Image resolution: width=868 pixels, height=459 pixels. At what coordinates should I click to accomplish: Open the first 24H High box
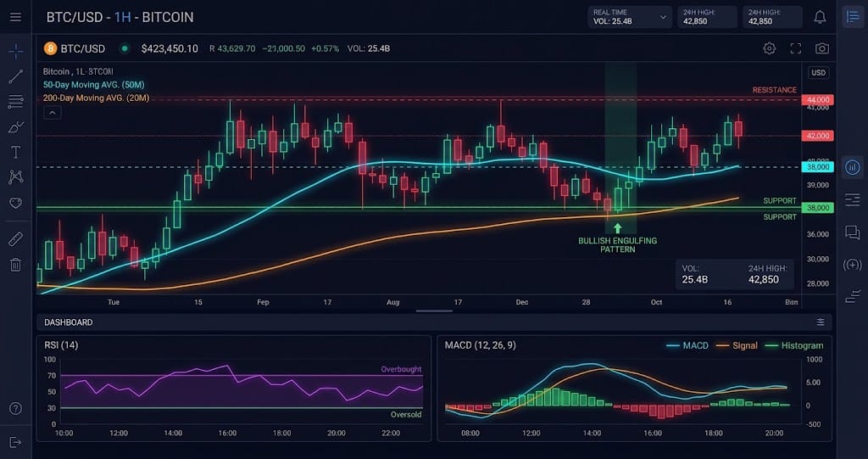[x=708, y=17]
